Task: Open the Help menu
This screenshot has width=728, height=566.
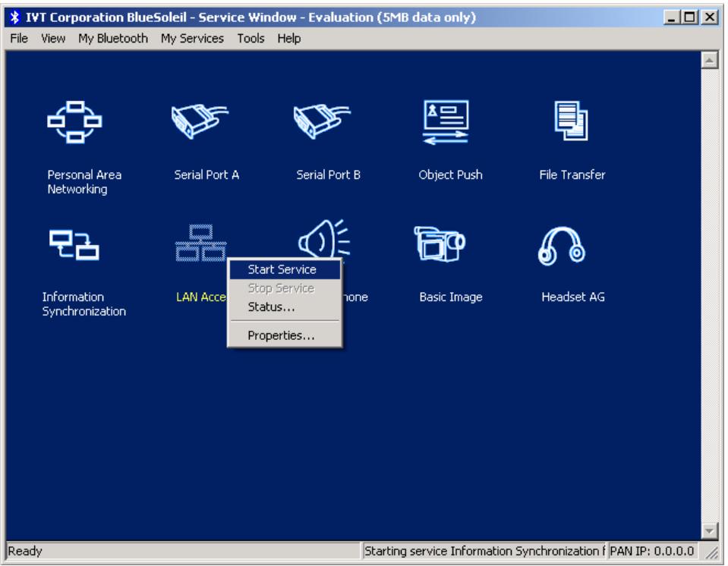Action: (x=288, y=39)
